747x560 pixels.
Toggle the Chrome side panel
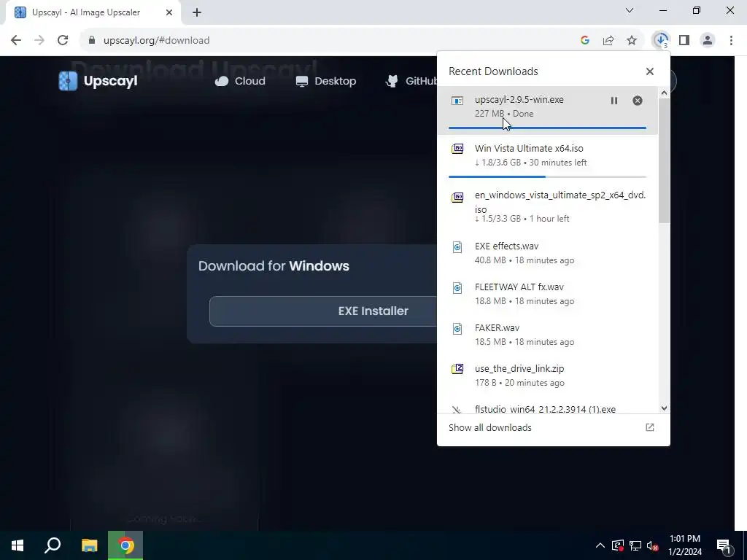(x=684, y=41)
